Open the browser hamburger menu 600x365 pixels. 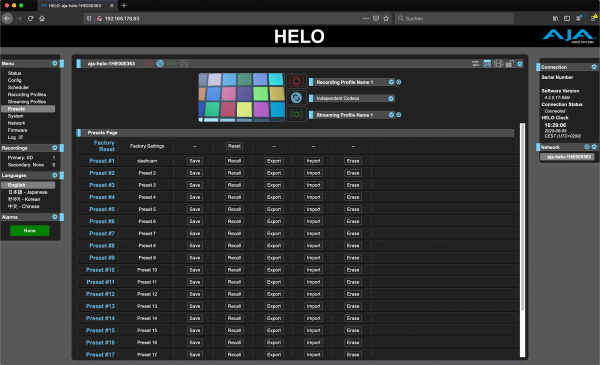pos(593,18)
